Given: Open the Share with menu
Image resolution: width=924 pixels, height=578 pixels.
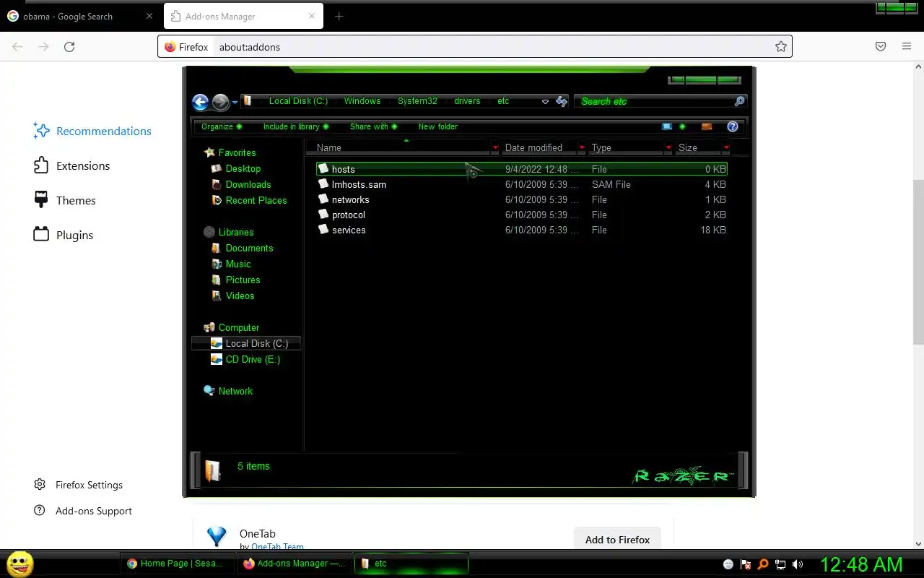Looking at the screenshot, I should pyautogui.click(x=374, y=126).
